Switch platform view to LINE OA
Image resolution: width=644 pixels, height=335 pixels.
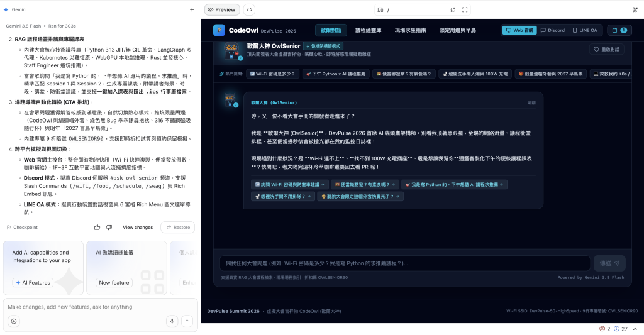click(585, 30)
